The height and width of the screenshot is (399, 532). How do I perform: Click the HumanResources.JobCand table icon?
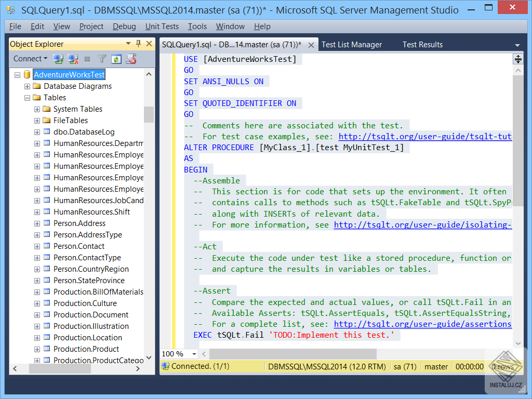(47, 200)
